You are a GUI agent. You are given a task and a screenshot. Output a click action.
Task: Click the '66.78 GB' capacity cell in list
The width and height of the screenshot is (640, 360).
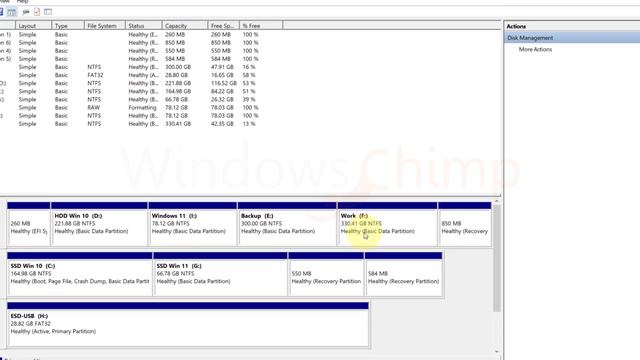tap(176, 100)
